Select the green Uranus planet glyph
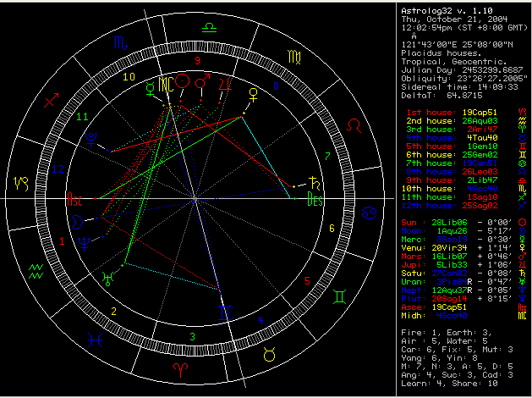This screenshot has width=532, height=398. (x=107, y=276)
